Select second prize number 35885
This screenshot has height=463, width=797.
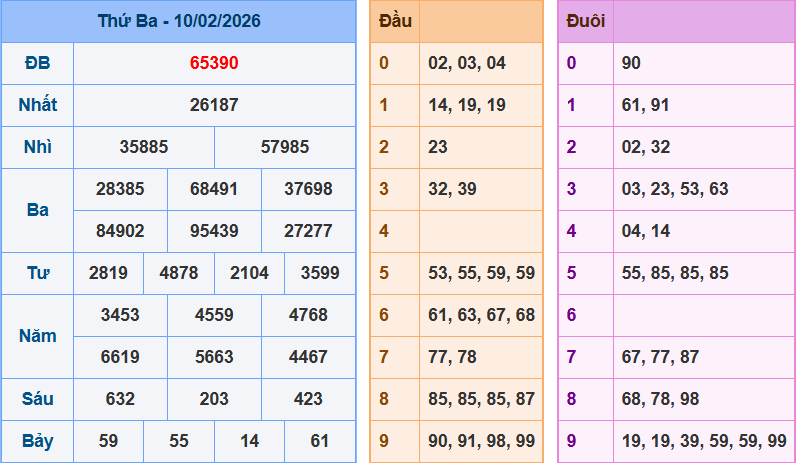(144, 147)
